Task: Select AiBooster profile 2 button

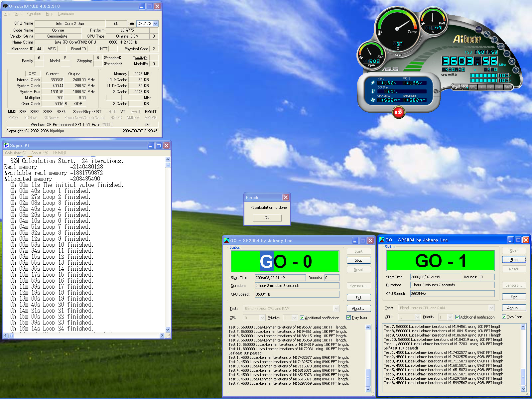Action: 490,87
